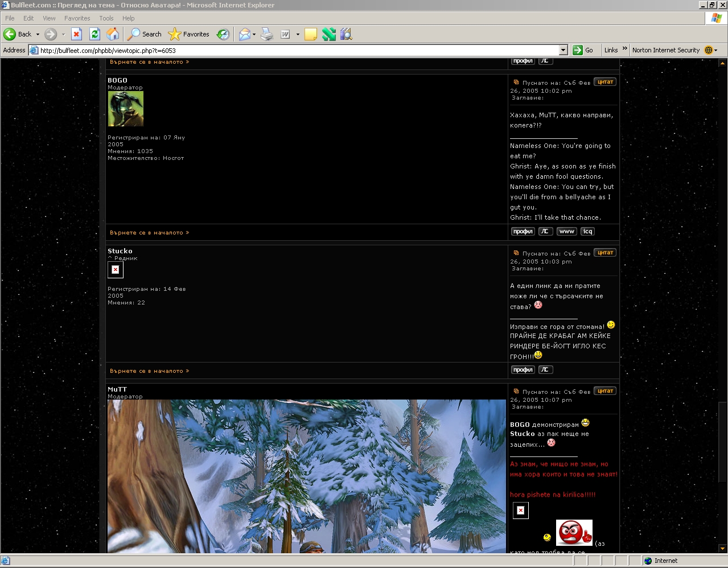Click the Research books toolbar icon
Image resolution: width=728 pixels, height=568 pixels.
pyautogui.click(x=346, y=34)
